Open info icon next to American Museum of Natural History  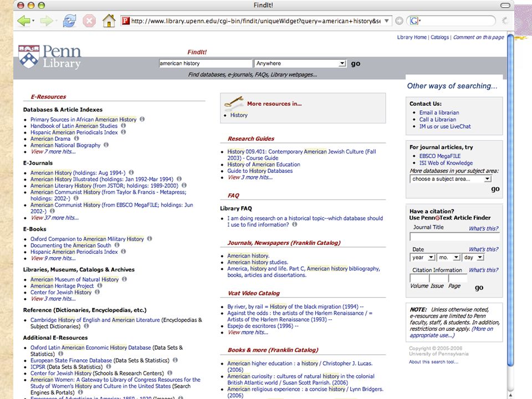[x=125, y=279]
